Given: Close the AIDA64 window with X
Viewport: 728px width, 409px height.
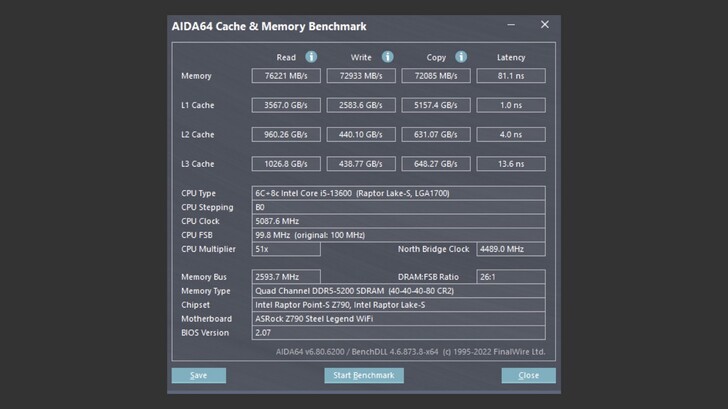Looking at the screenshot, I should tap(545, 25).
